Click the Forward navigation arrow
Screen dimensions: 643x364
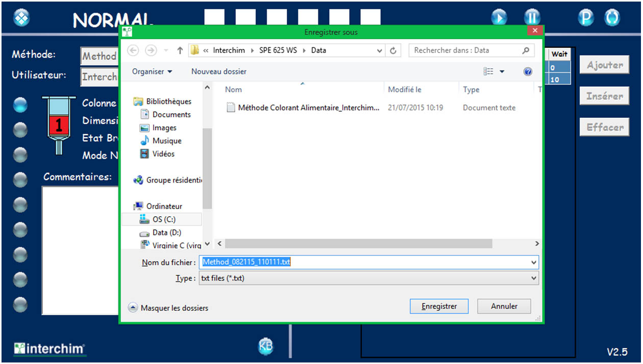[x=151, y=50]
